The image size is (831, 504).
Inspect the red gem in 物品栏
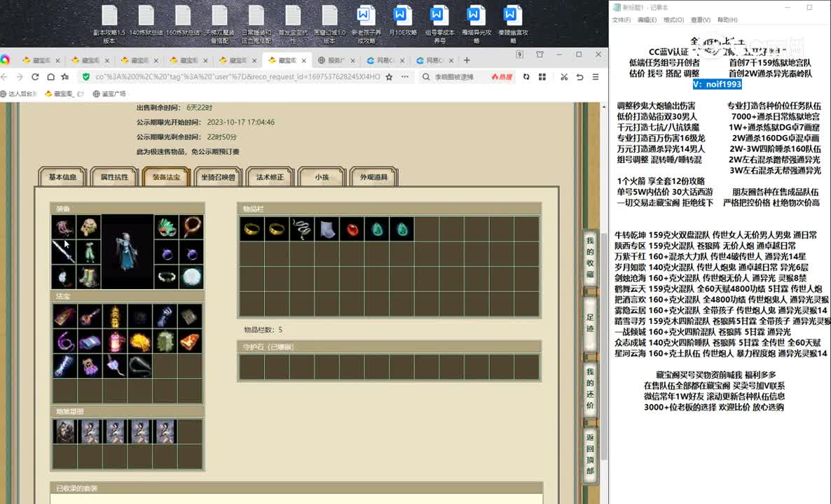[x=352, y=229]
